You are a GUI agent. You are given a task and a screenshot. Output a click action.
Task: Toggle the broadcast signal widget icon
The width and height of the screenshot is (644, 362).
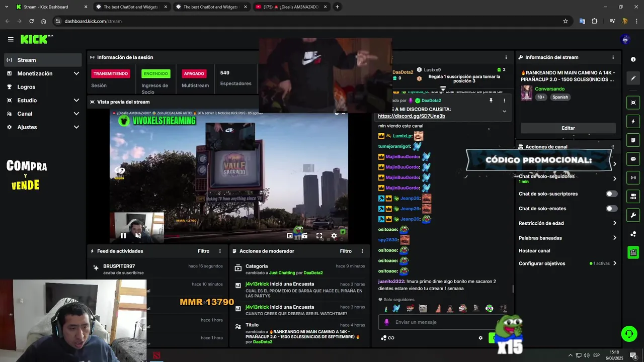coord(633,177)
